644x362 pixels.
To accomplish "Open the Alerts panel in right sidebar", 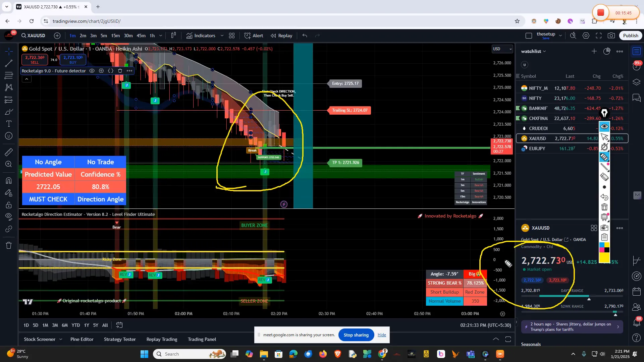I will (x=637, y=66).
